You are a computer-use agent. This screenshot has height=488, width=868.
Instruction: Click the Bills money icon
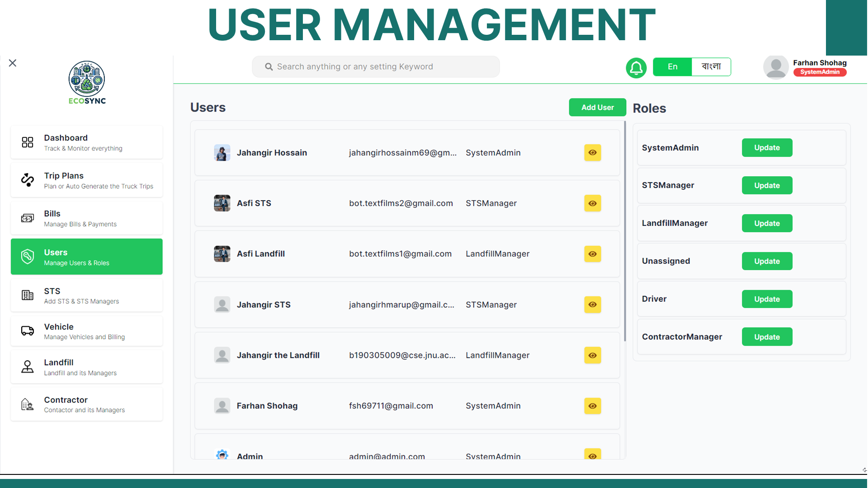coord(28,218)
